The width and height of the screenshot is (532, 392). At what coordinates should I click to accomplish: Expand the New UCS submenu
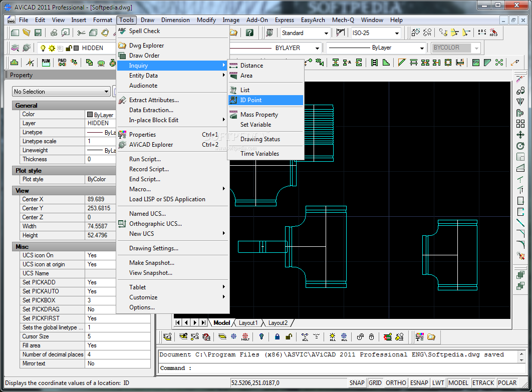click(x=173, y=234)
